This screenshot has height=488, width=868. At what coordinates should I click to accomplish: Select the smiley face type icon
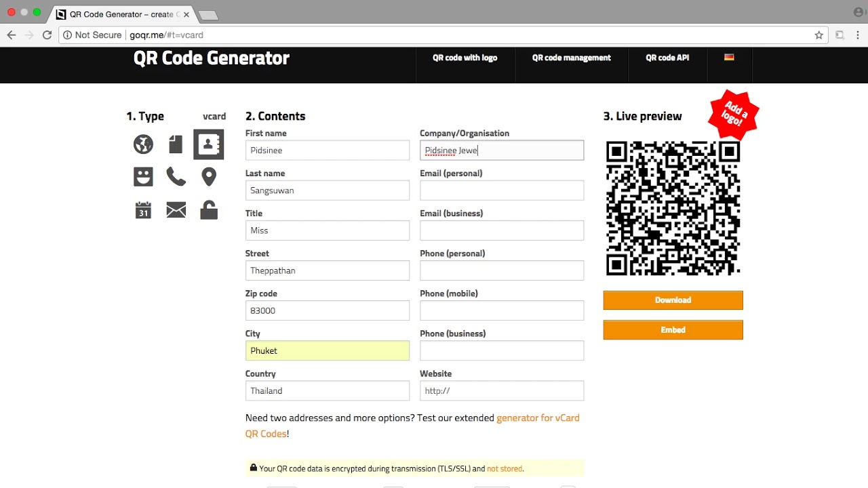143,177
